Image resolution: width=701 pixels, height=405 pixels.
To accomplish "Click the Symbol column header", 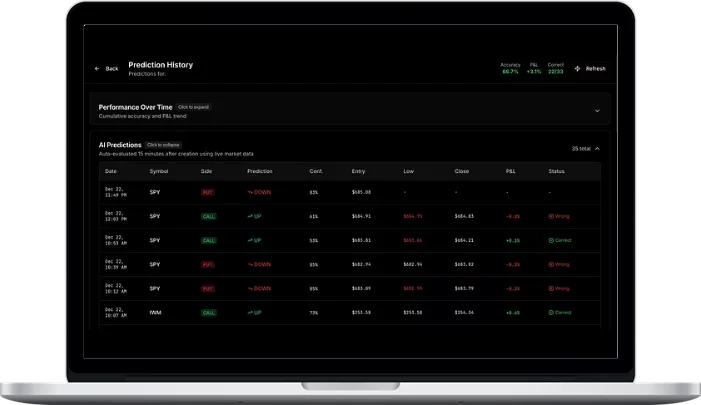I will 157,171.
